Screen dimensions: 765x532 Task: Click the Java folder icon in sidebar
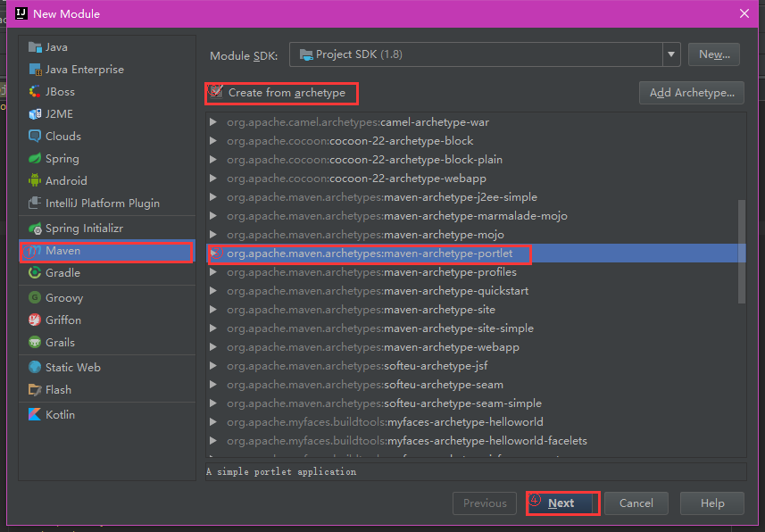(x=35, y=47)
